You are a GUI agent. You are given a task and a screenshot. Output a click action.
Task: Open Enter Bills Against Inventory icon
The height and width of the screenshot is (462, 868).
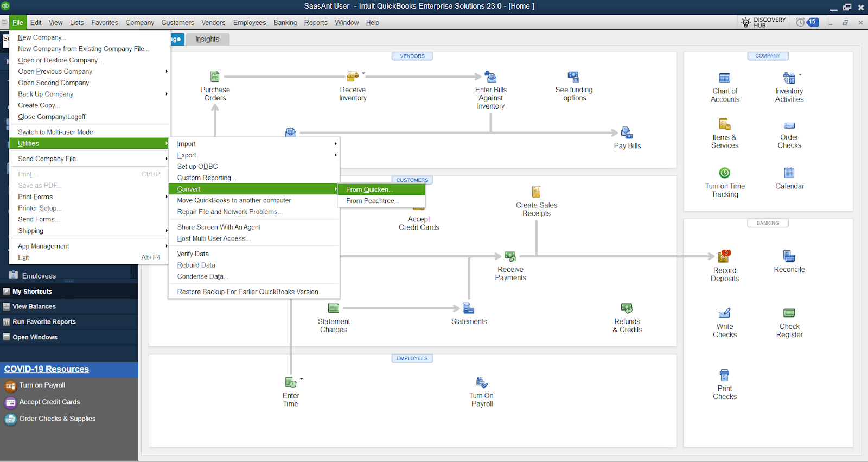tap(490, 77)
